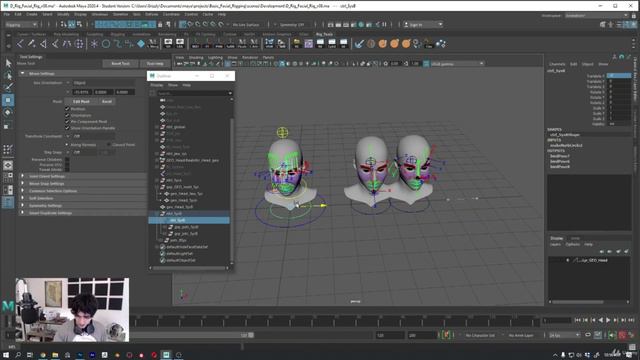Click the range slider end handle
Screen dimensions: 640x360
251,335
